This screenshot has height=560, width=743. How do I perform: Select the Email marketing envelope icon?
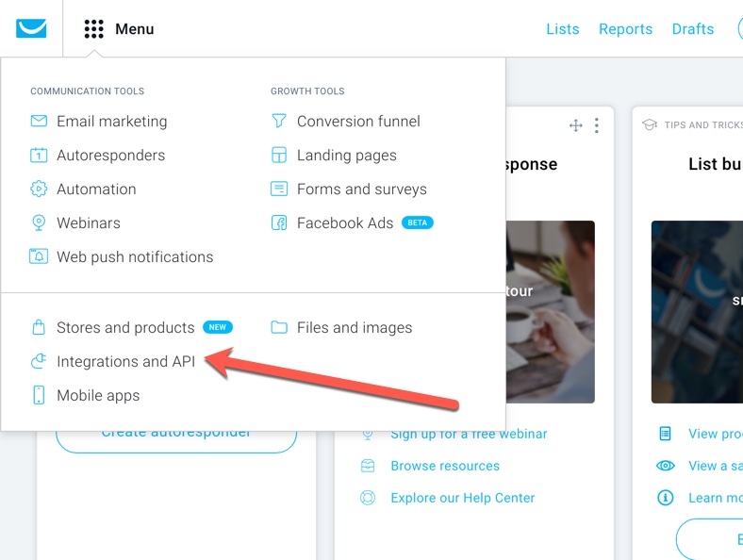coord(39,122)
